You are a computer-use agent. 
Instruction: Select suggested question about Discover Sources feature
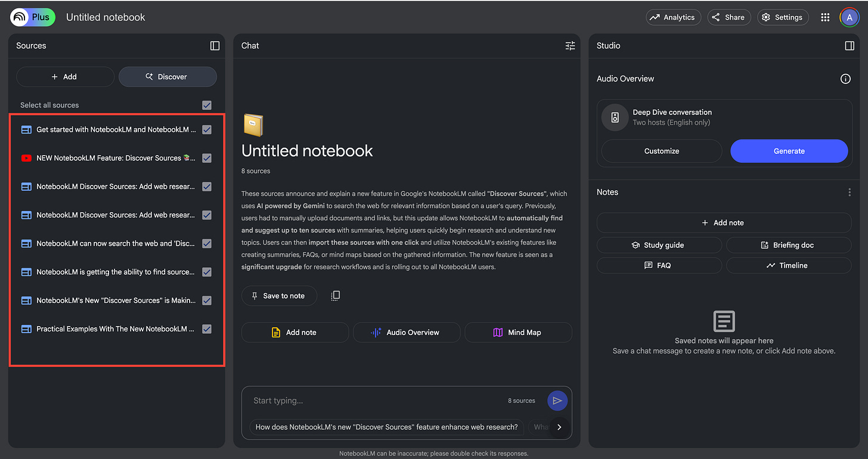387,427
